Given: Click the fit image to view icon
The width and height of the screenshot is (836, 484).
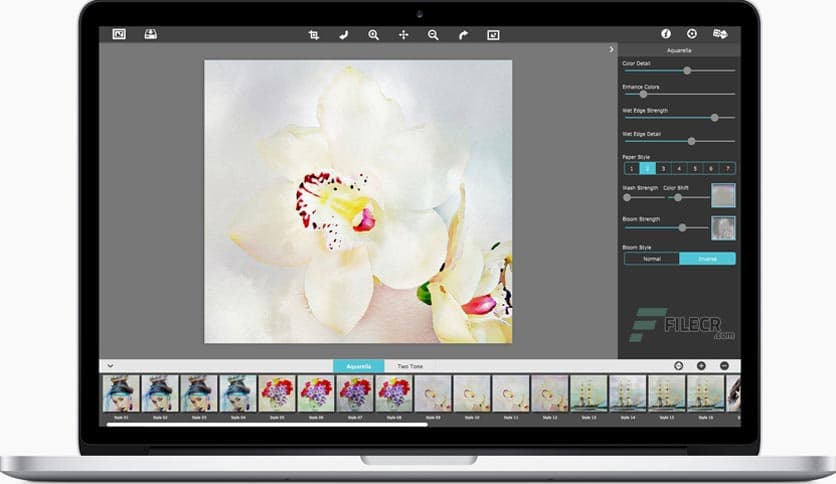Looking at the screenshot, I should pyautogui.click(x=493, y=35).
